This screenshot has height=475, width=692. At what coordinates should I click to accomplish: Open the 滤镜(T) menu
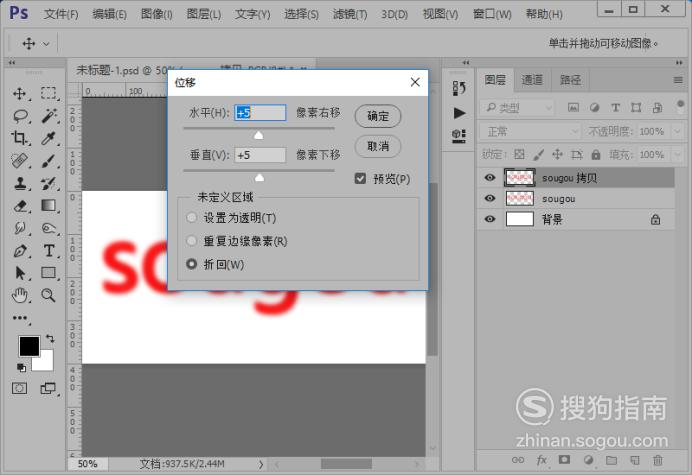[350, 14]
